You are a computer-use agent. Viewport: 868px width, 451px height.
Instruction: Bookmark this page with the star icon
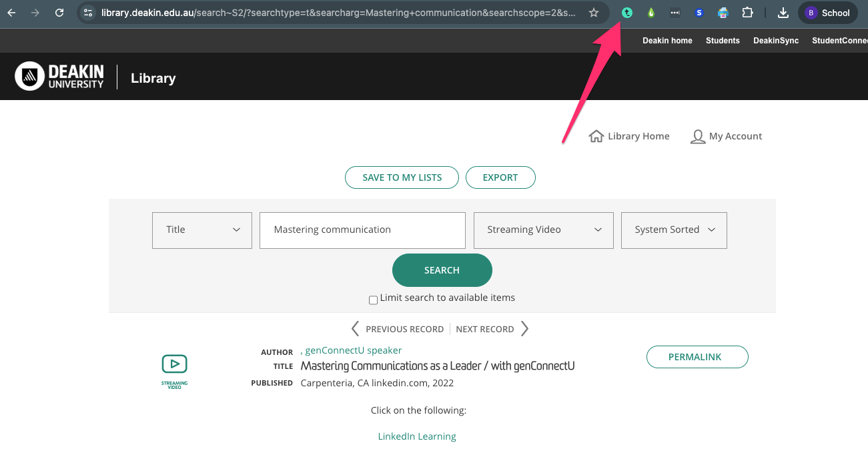pos(594,13)
